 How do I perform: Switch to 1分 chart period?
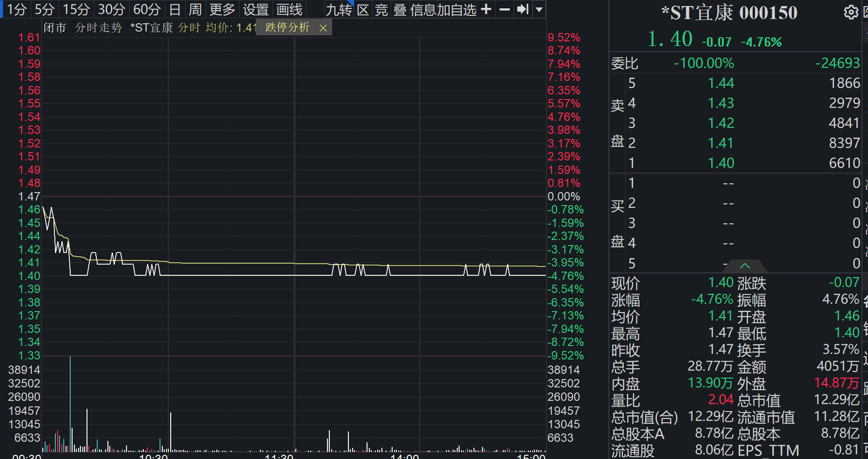pos(17,9)
